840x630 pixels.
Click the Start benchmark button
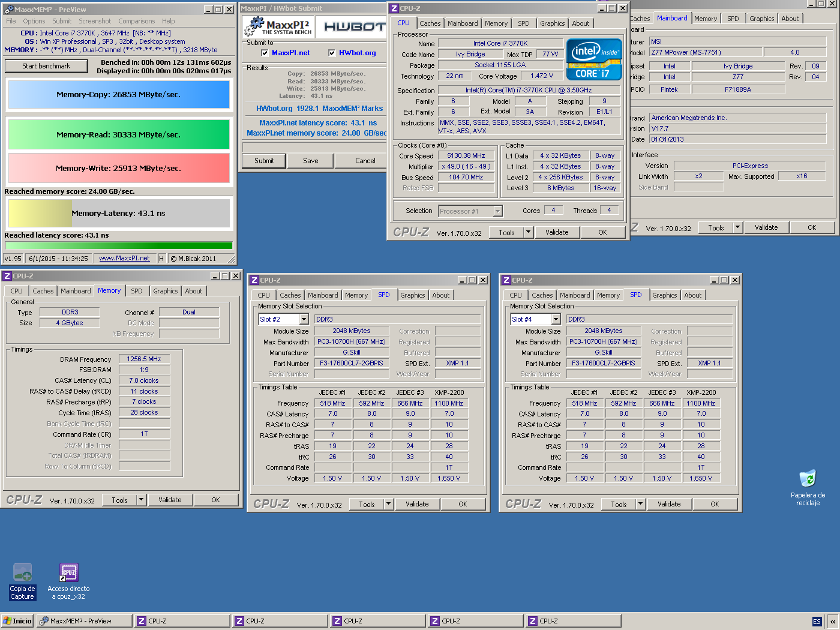(46, 66)
